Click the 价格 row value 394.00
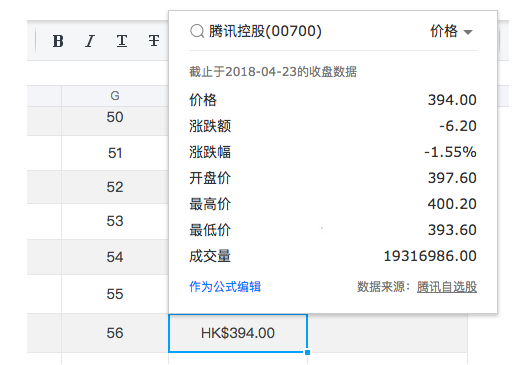This screenshot has width=520, height=365. pos(452,100)
